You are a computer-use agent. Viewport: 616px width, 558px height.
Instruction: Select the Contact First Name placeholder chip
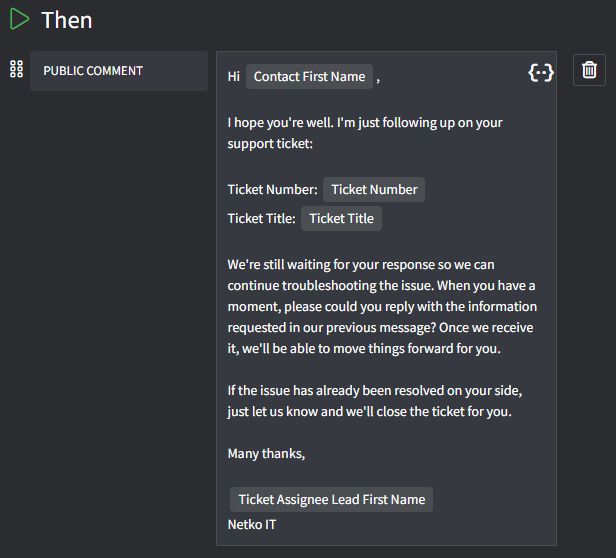310,77
